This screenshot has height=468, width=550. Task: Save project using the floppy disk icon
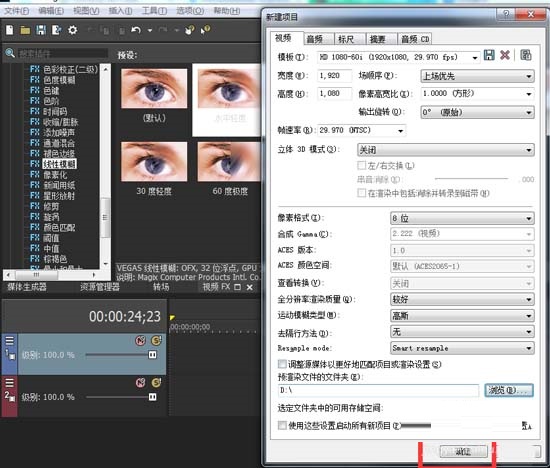(41, 30)
